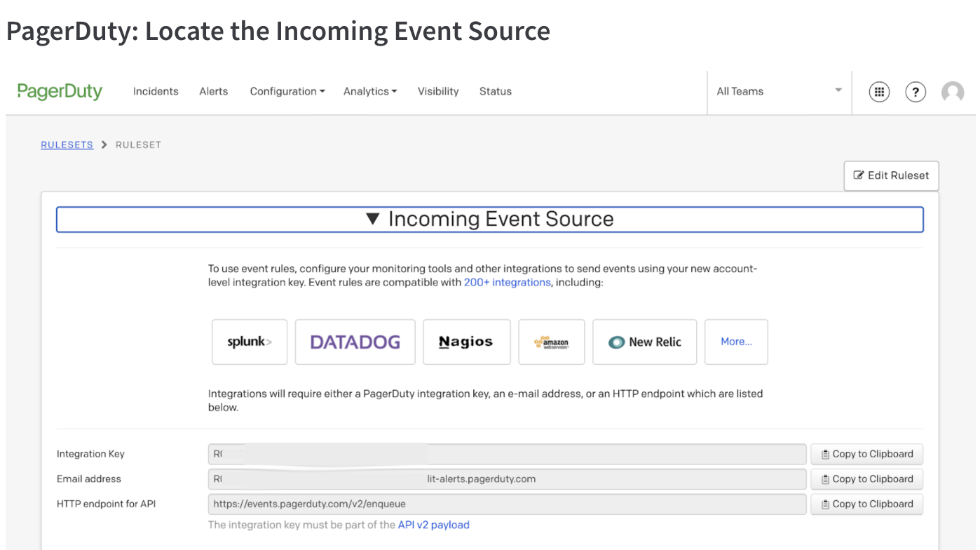Choose the Nagios integration tile

coord(466,342)
